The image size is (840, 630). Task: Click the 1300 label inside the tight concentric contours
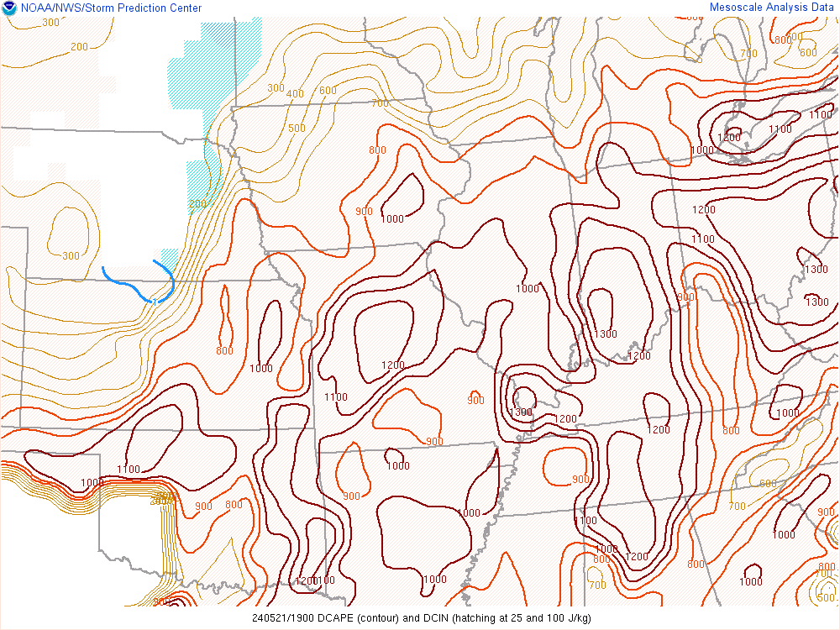(x=521, y=412)
